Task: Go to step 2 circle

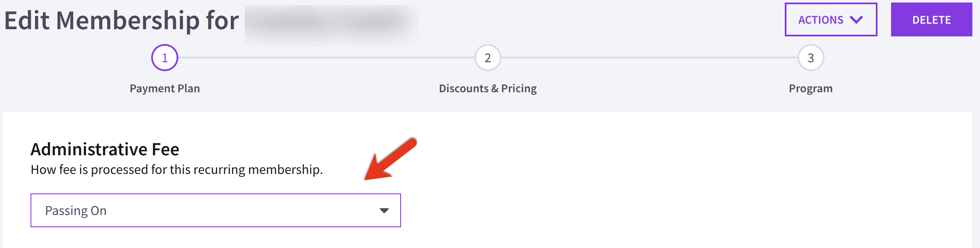Action: pos(488,58)
